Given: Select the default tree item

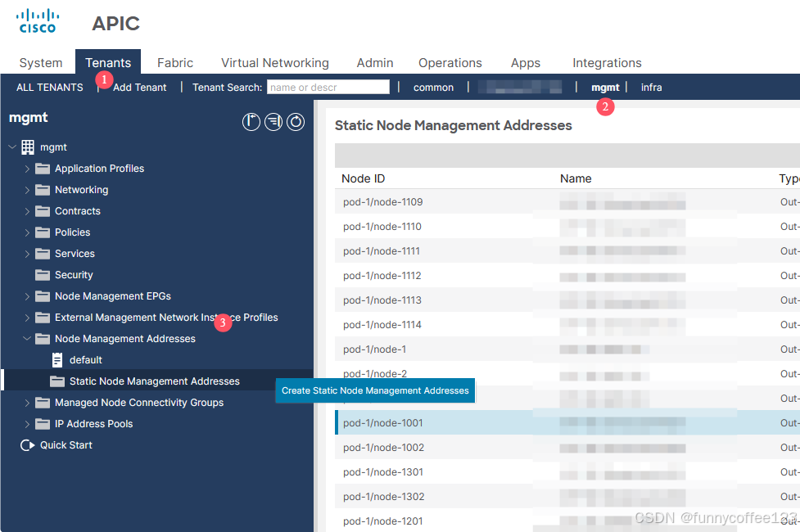Looking at the screenshot, I should 86,360.
